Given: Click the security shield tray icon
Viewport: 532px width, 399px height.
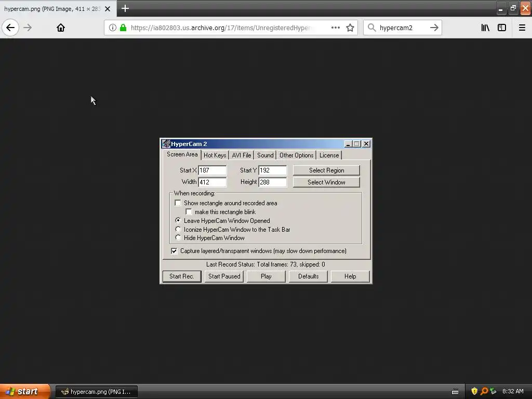Looking at the screenshot, I should click(474, 391).
